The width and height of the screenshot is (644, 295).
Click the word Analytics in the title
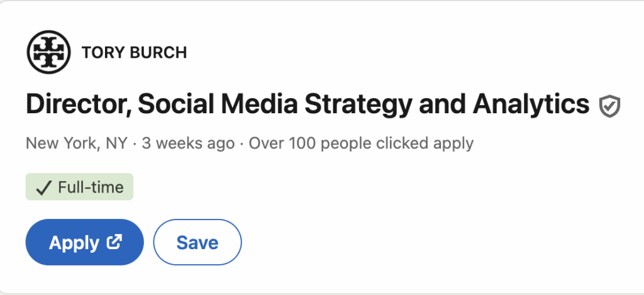coord(531,104)
